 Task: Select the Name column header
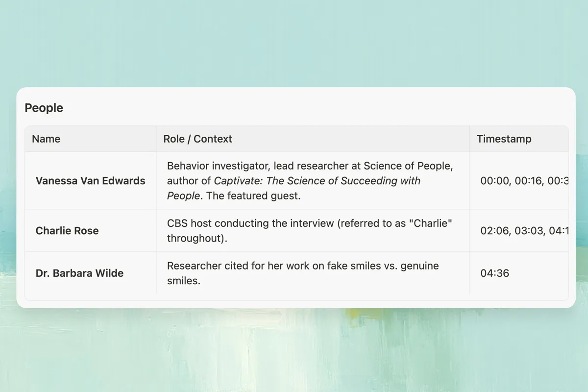pos(46,139)
